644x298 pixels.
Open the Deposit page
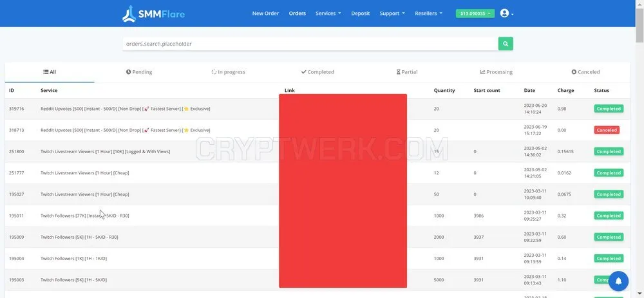360,14
